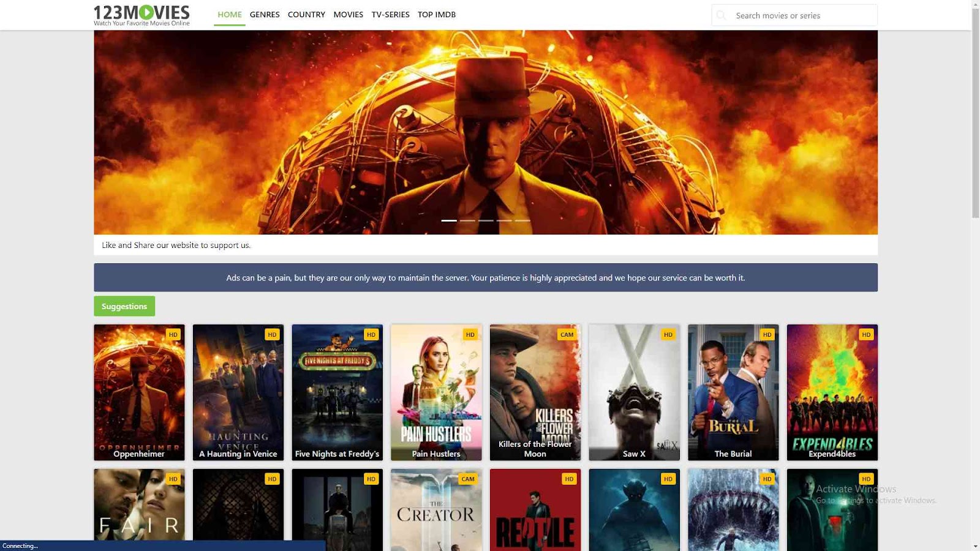980x551 pixels.
Task: Open the red Reptile movie poster
Action: (535, 510)
